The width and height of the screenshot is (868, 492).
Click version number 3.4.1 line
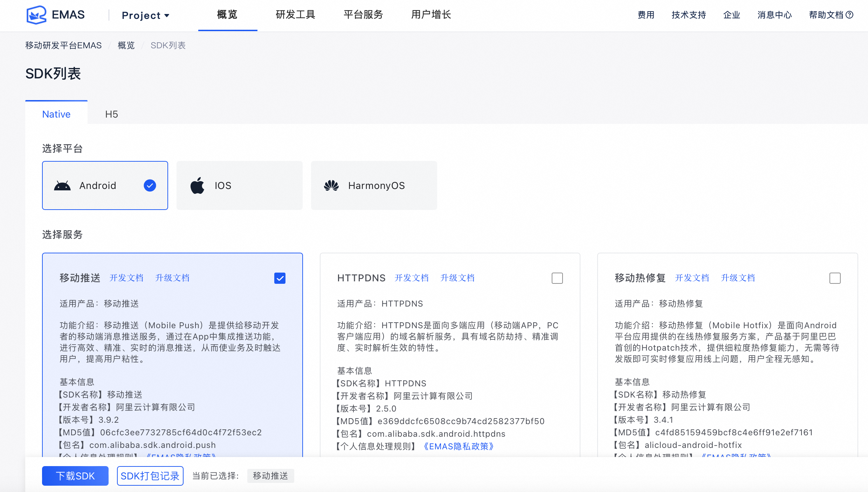click(644, 420)
